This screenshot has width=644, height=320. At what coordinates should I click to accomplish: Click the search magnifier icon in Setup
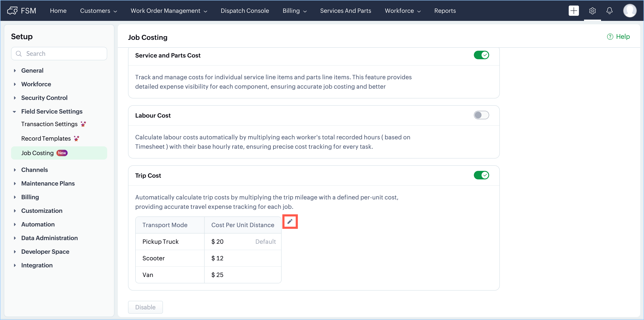(x=19, y=54)
